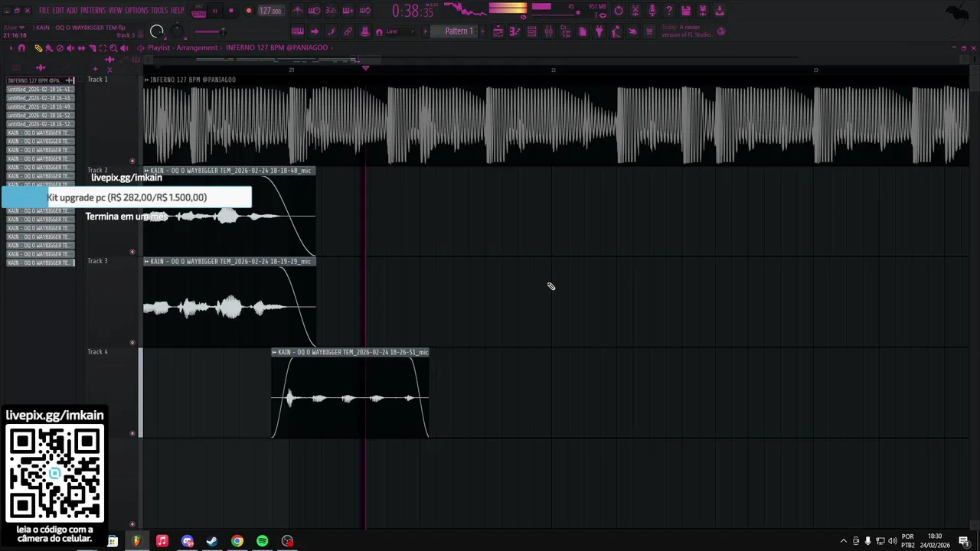The height and width of the screenshot is (551, 980).
Task: Toggle blend recording overdub icon
Action: pyautogui.click(x=348, y=11)
